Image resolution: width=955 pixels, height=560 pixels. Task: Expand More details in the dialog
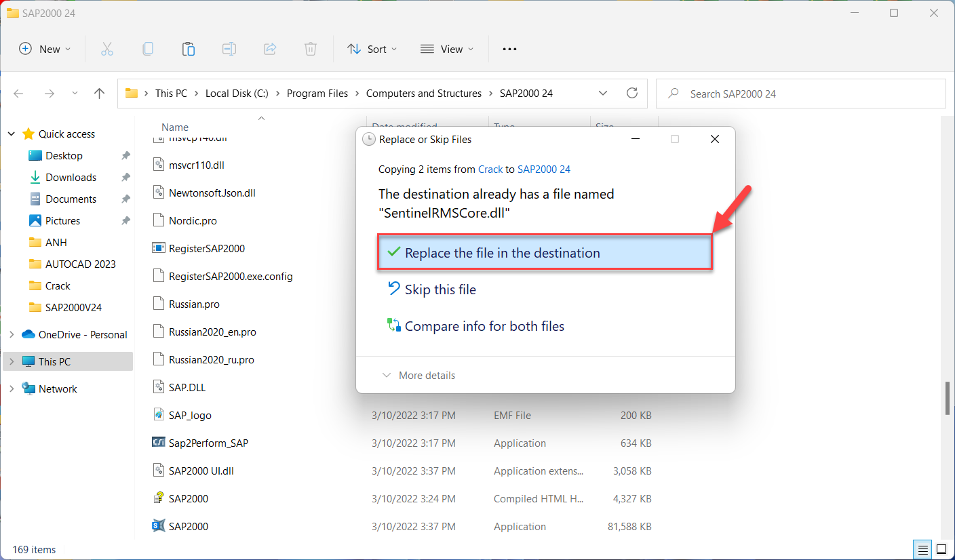[x=418, y=375]
